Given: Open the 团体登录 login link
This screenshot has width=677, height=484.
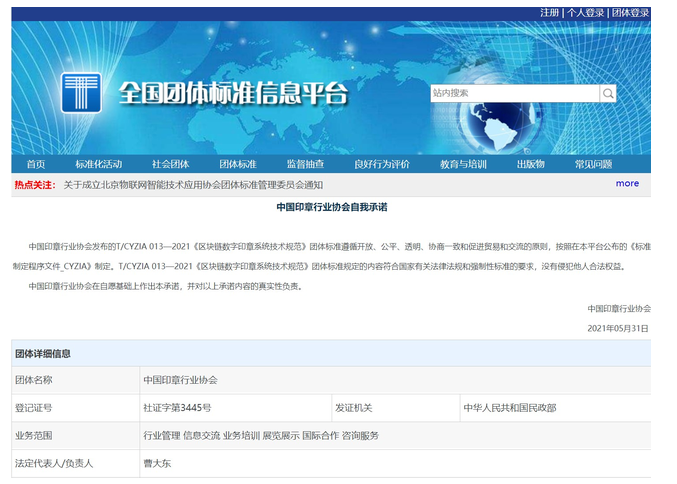Looking at the screenshot, I should 630,13.
